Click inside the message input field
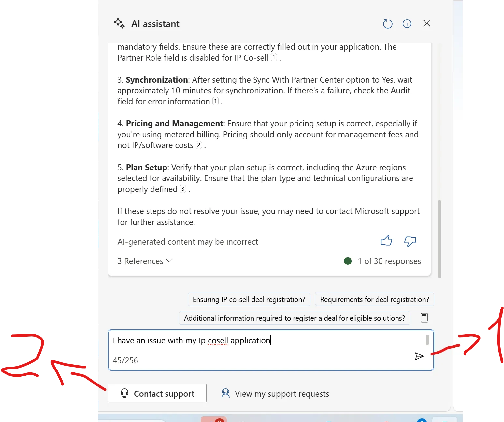Image resolution: width=504 pixels, height=422 pixels. (x=271, y=350)
